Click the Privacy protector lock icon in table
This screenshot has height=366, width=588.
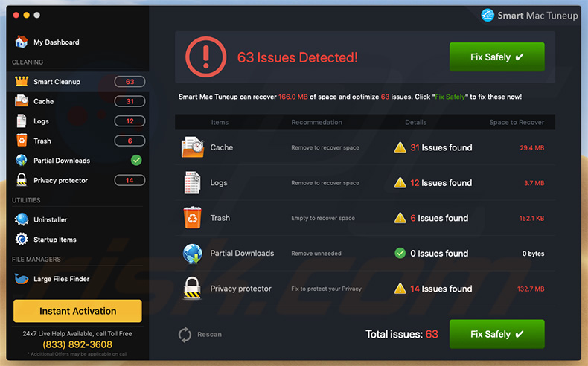coord(192,289)
